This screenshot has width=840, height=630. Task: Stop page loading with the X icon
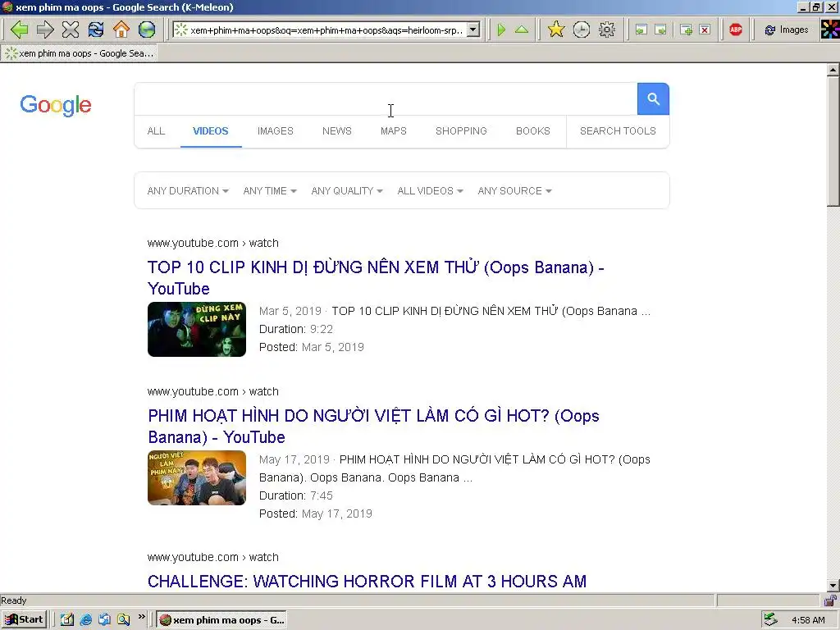coord(71,30)
